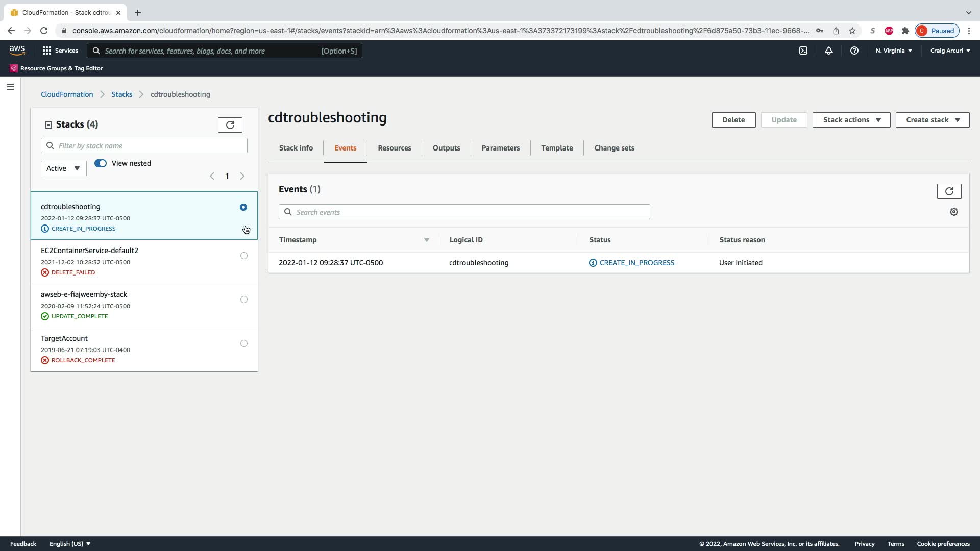980x551 pixels.
Task: Open the Active filter dropdown
Action: coord(63,168)
